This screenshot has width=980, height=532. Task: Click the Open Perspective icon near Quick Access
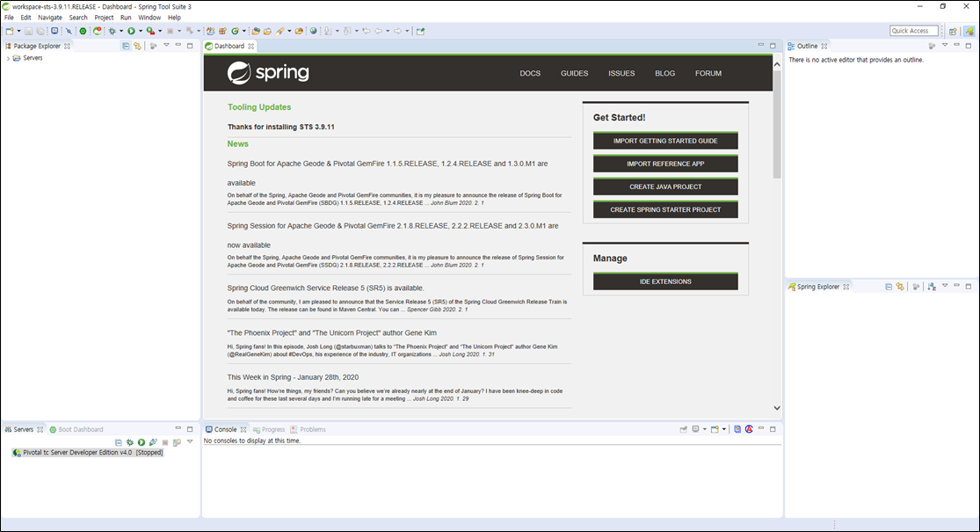(953, 31)
